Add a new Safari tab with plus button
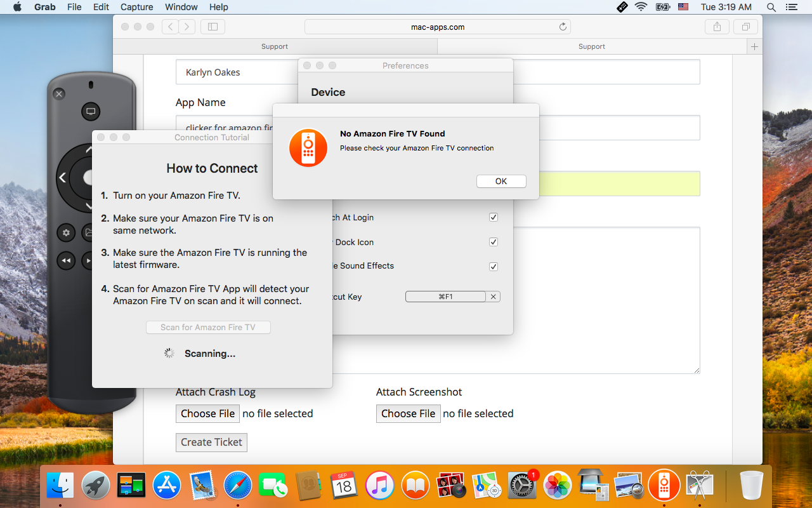 click(754, 46)
